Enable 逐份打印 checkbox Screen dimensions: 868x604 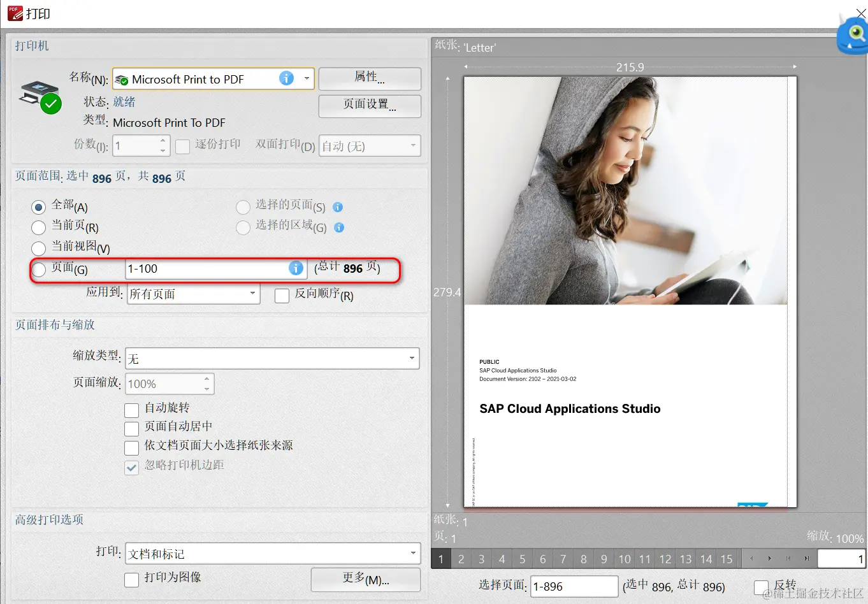point(183,147)
